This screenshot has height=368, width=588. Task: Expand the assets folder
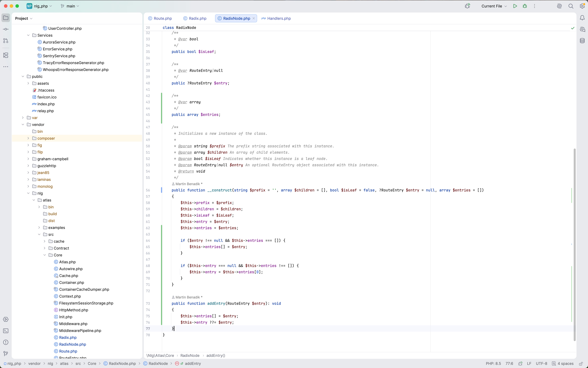(x=28, y=83)
